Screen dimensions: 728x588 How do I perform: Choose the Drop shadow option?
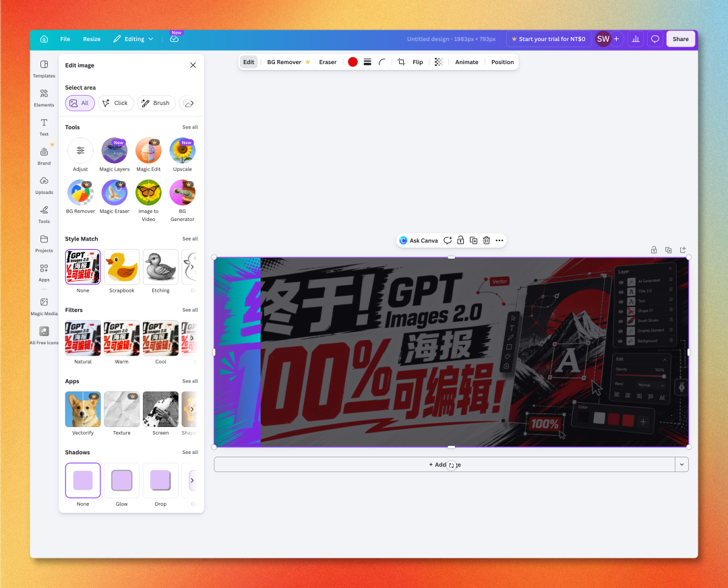[160, 480]
